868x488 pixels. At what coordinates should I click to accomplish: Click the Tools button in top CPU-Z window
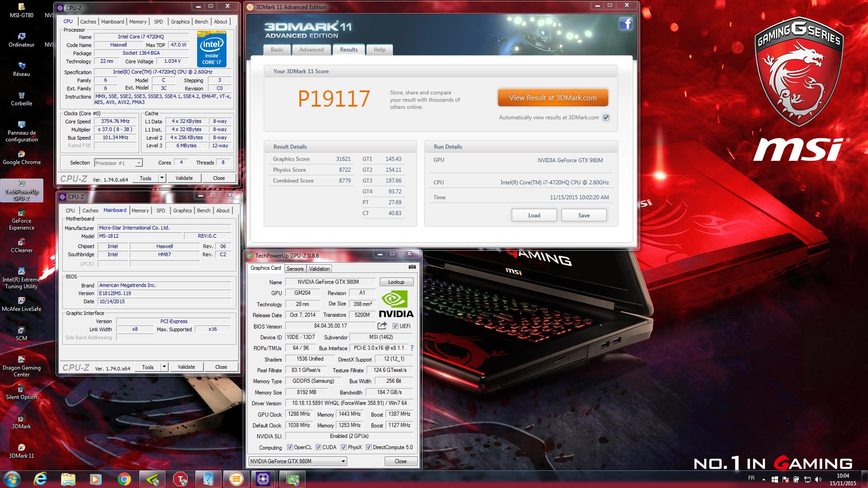145,178
